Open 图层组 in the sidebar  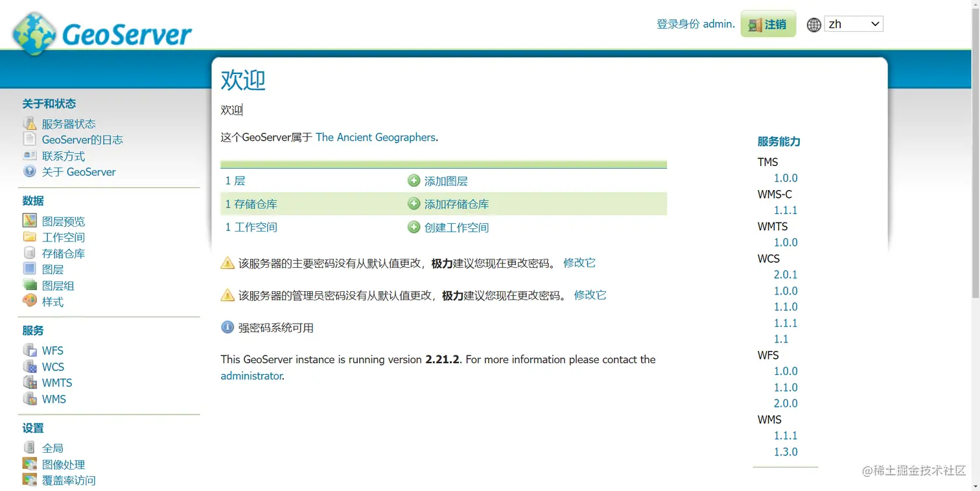(58, 286)
